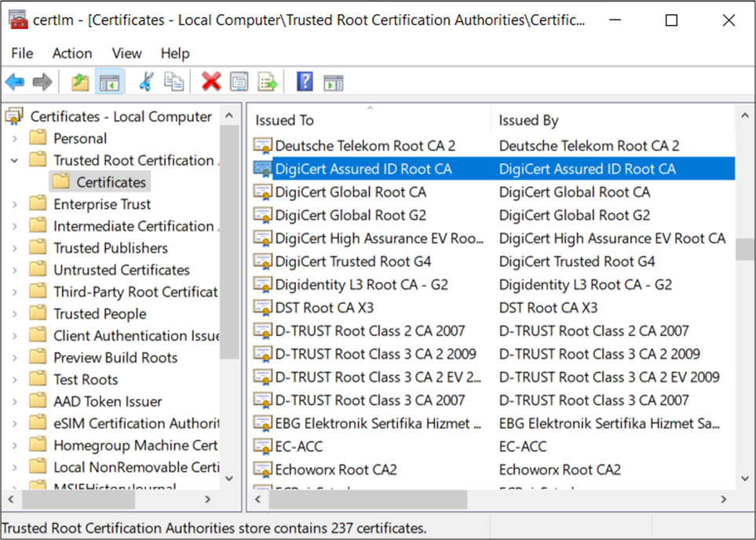Viewport: 756px width, 540px height.
Task: Select DigiCert Global Root G2 certificate
Action: point(350,215)
